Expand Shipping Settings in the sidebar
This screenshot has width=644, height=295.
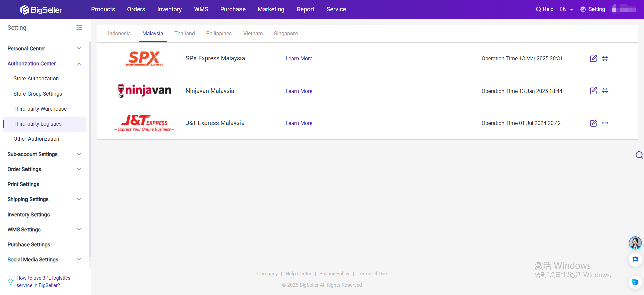(x=79, y=199)
